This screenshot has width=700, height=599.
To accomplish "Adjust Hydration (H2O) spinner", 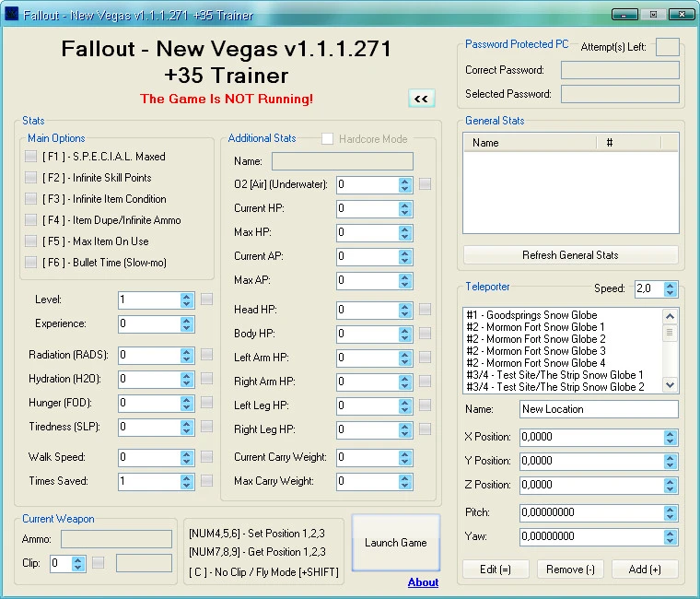I will 187,380.
